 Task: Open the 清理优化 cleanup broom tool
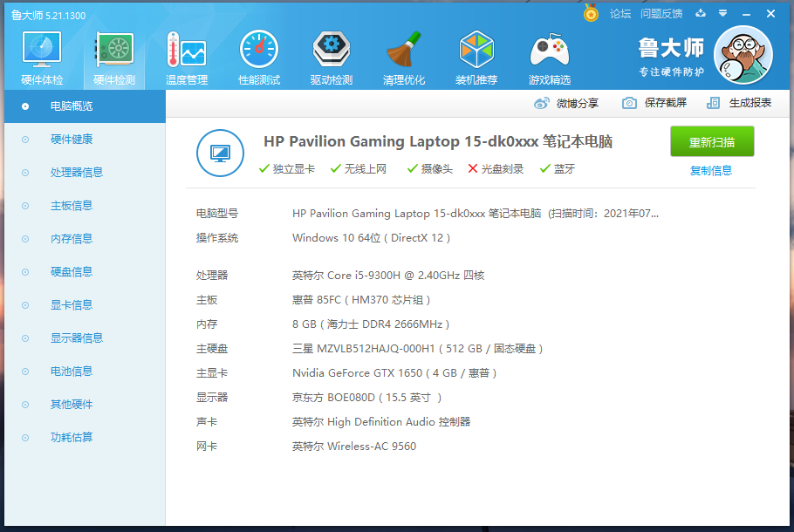(404, 58)
